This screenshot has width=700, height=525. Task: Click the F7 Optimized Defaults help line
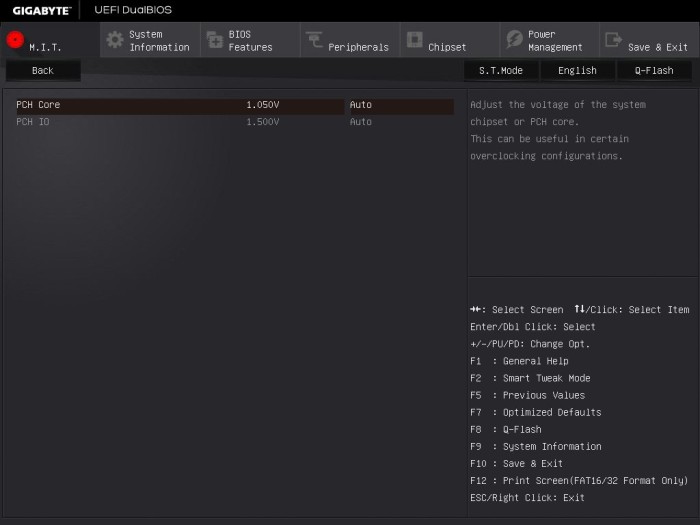(536, 412)
